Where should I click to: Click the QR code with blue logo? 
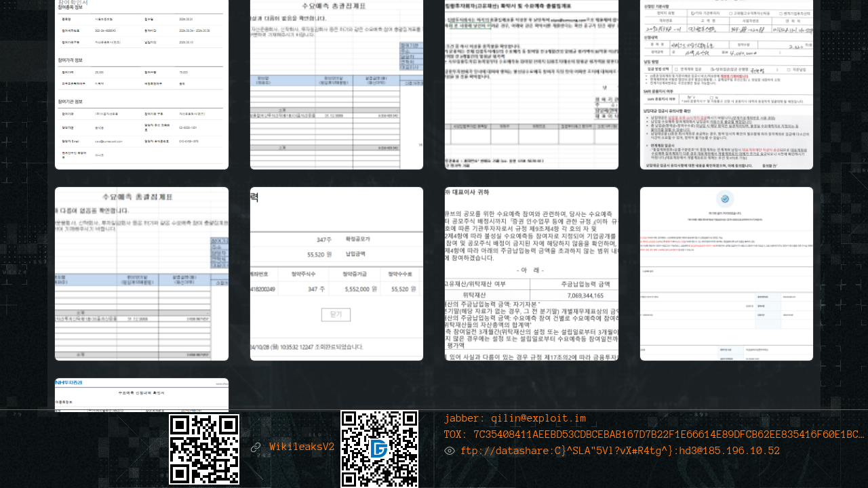pos(379,449)
